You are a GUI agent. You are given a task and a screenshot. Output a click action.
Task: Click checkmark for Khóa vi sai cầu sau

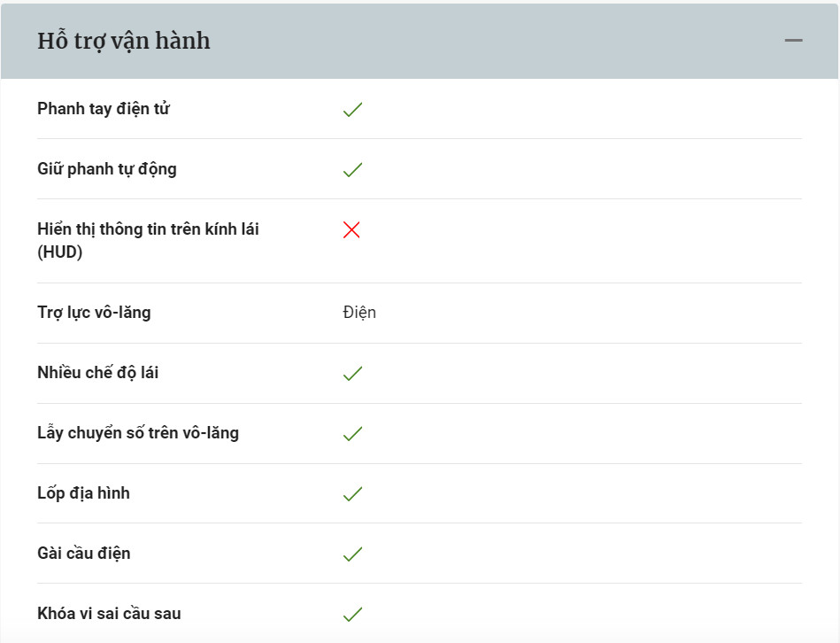(x=352, y=614)
